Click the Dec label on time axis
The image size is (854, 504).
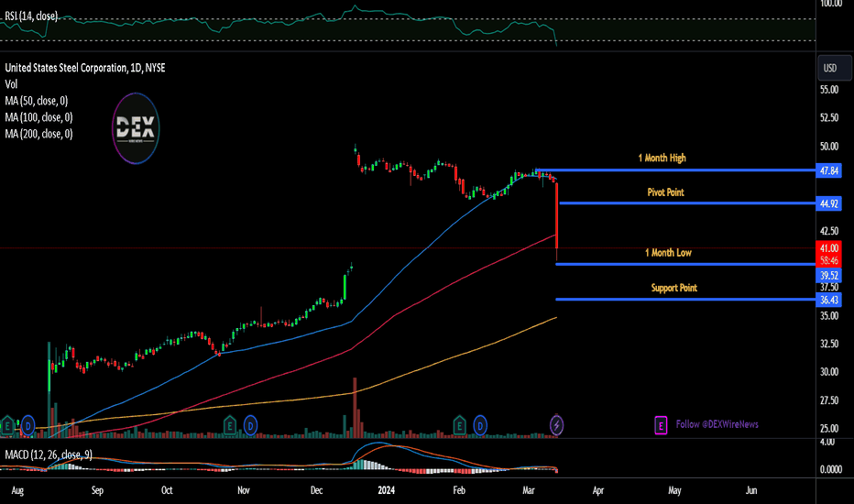316,490
